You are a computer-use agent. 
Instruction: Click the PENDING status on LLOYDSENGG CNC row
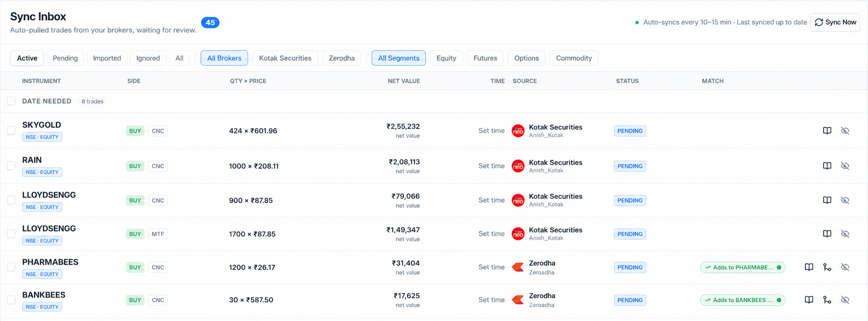[630, 201]
